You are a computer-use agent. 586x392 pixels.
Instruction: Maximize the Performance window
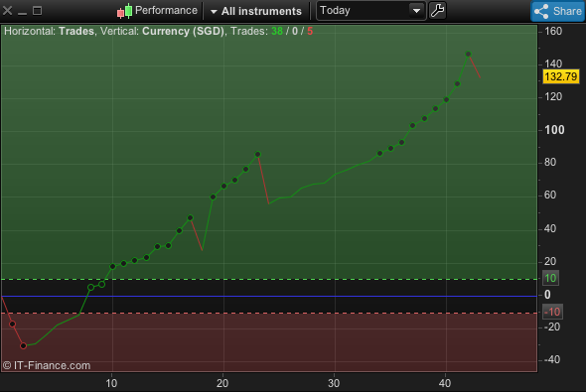coord(37,11)
